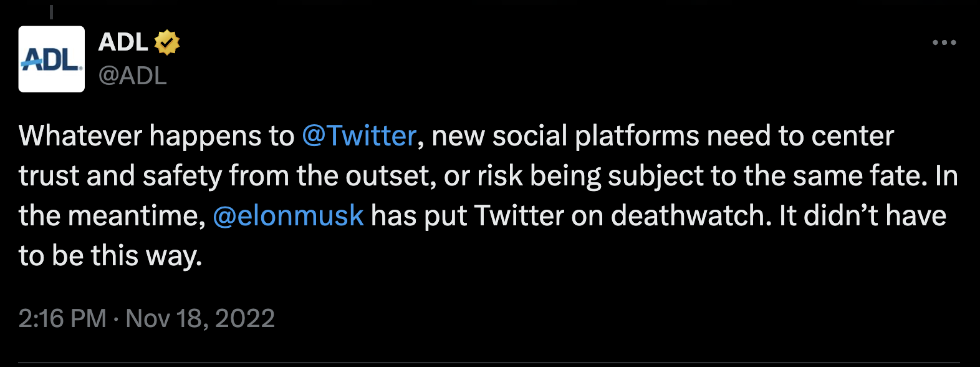Click the bold ADL display name
The height and width of the screenshot is (367, 980).
pyautogui.click(x=123, y=42)
